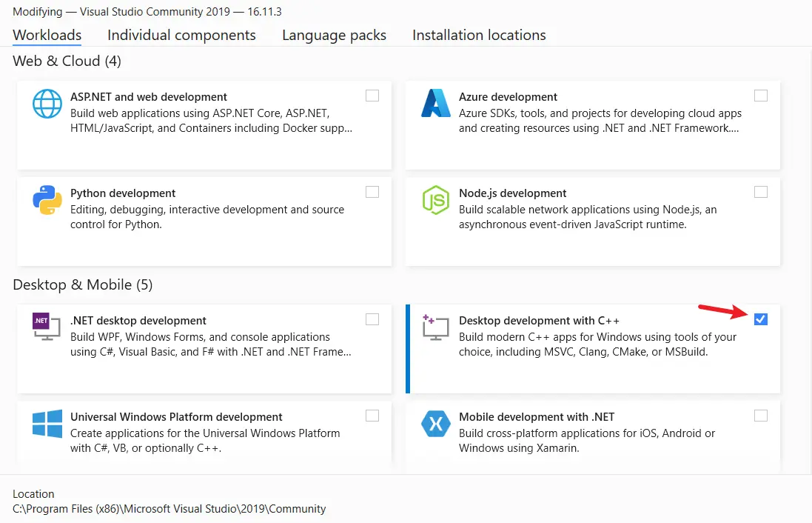Open the Installation locations tab
This screenshot has height=523, width=812.
[x=479, y=36]
